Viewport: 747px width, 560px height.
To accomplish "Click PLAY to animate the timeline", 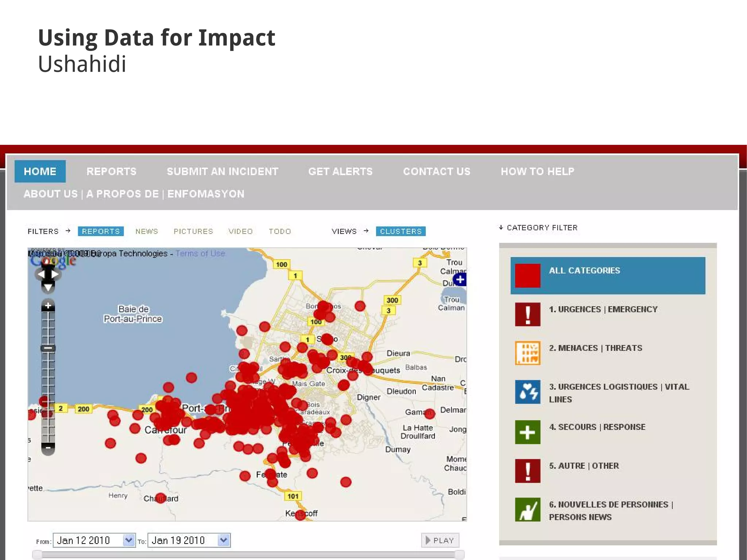I will 440,540.
